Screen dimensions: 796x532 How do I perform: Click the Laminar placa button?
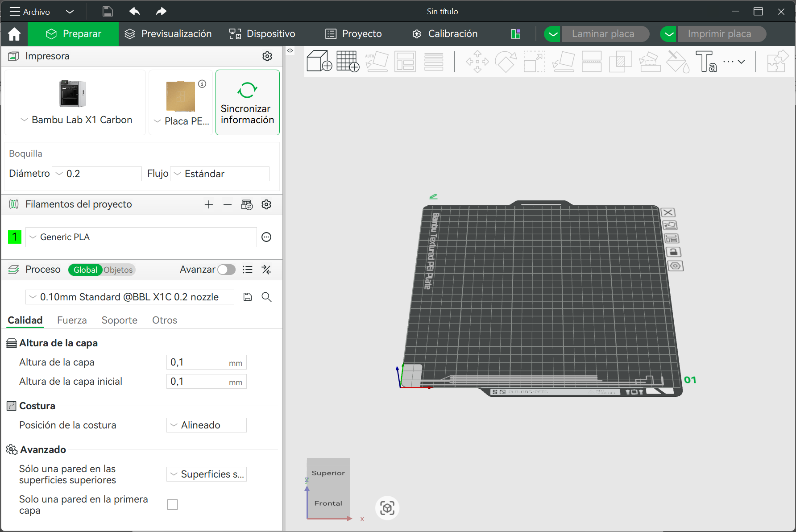[x=603, y=34]
